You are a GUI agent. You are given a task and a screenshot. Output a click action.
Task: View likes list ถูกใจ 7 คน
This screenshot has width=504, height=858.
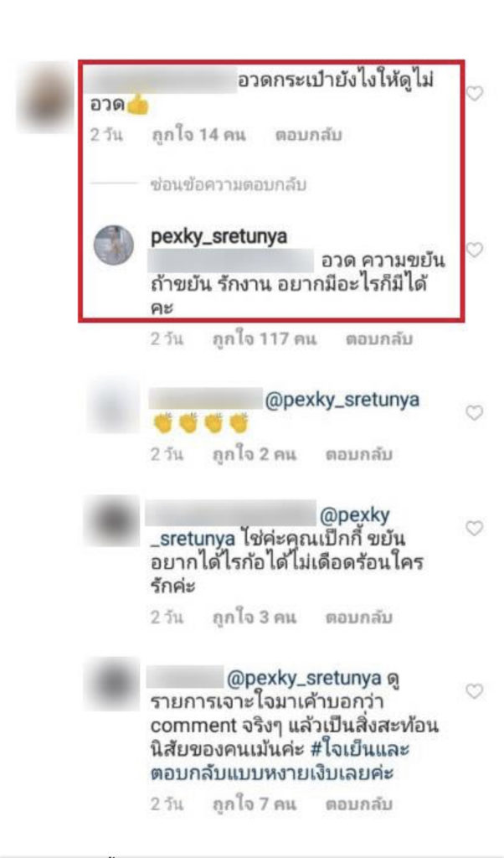(255, 804)
